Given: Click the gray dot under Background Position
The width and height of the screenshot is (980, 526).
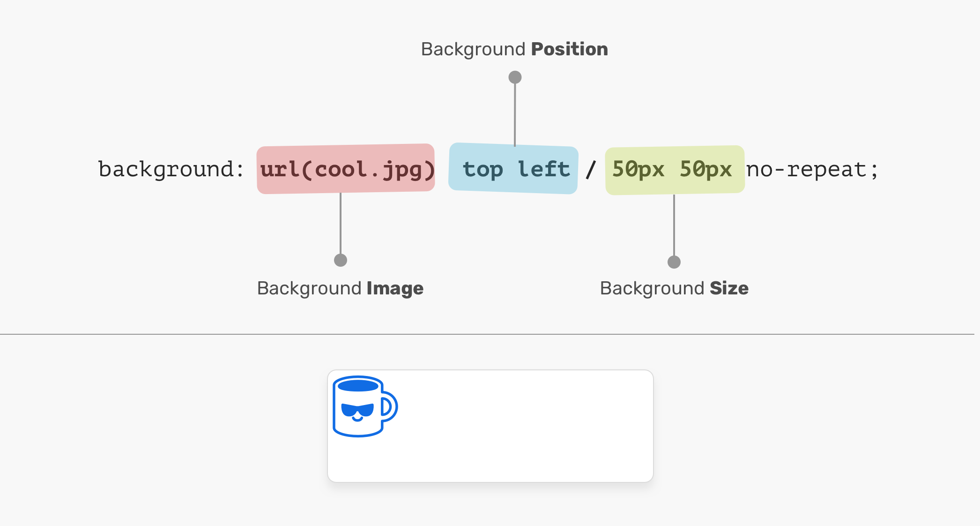Looking at the screenshot, I should [x=515, y=77].
